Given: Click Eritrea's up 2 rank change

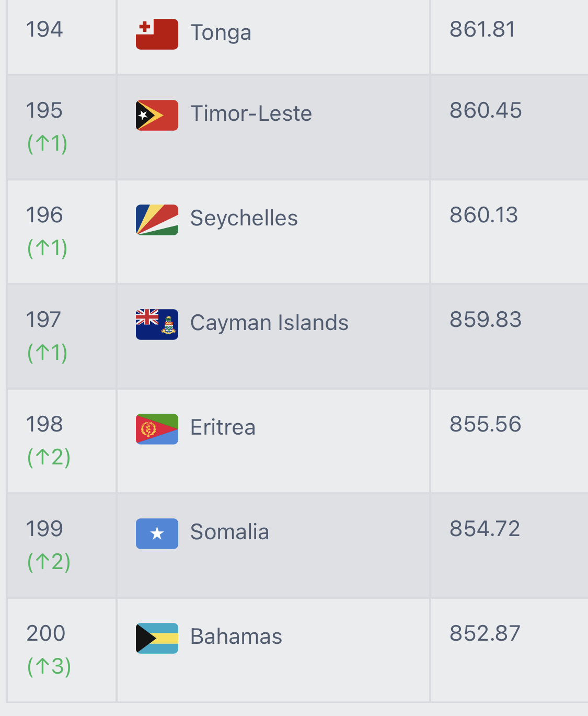Looking at the screenshot, I should 49,457.
